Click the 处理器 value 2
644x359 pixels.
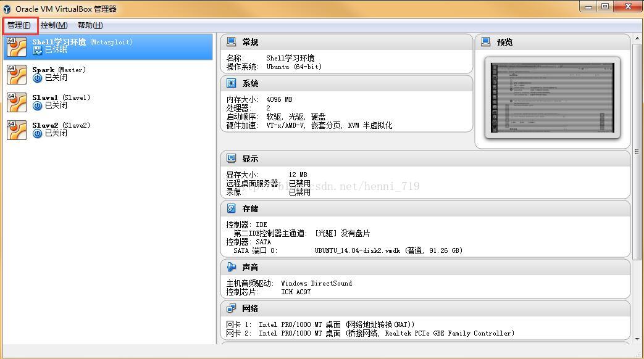tap(268, 109)
